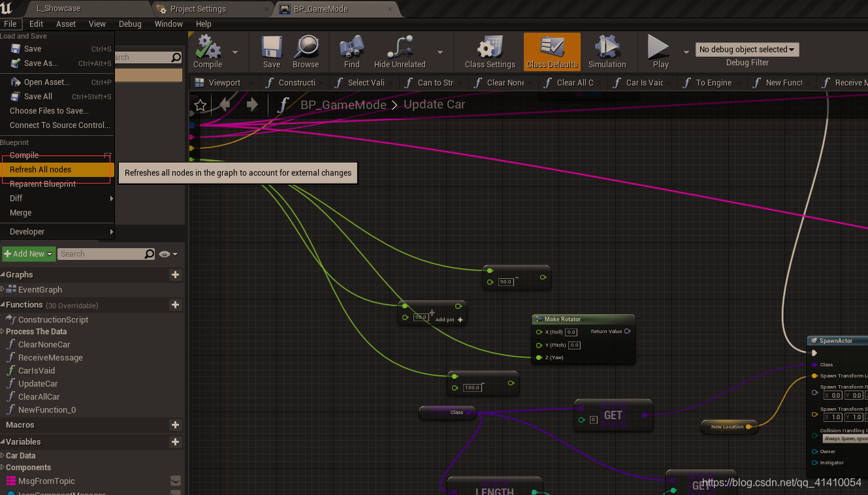
Task: View the Class Defaults panel
Action: (552, 52)
